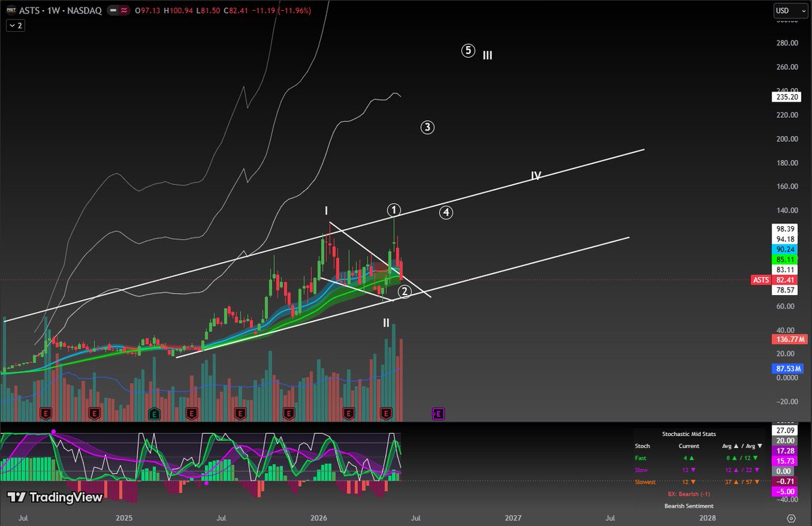The image size is (812, 526).
Task: Click the 27.09 stochastic scale label
Action: [x=785, y=430]
